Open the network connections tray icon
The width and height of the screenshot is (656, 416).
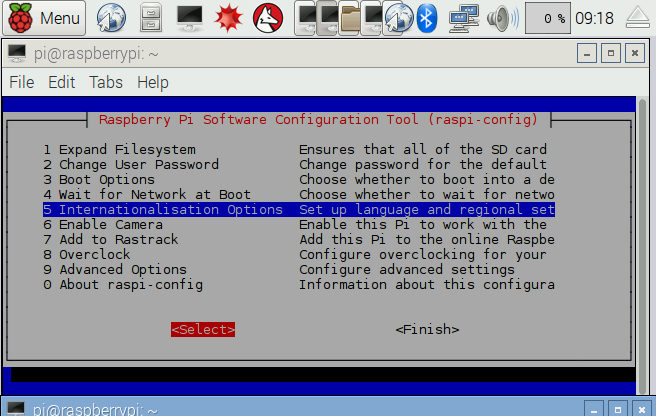tap(464, 18)
